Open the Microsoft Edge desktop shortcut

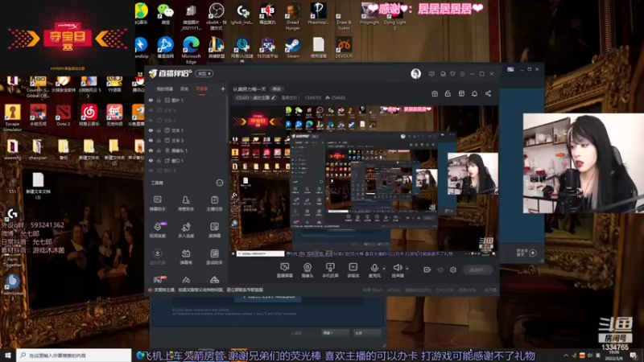pos(191,50)
